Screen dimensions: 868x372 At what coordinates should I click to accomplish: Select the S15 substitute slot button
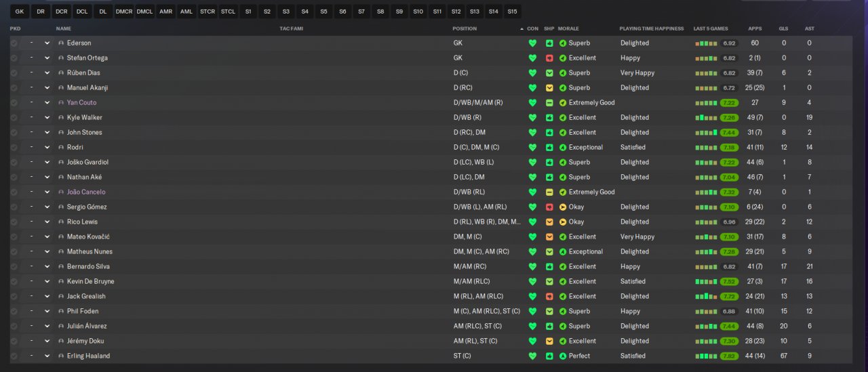click(x=512, y=12)
